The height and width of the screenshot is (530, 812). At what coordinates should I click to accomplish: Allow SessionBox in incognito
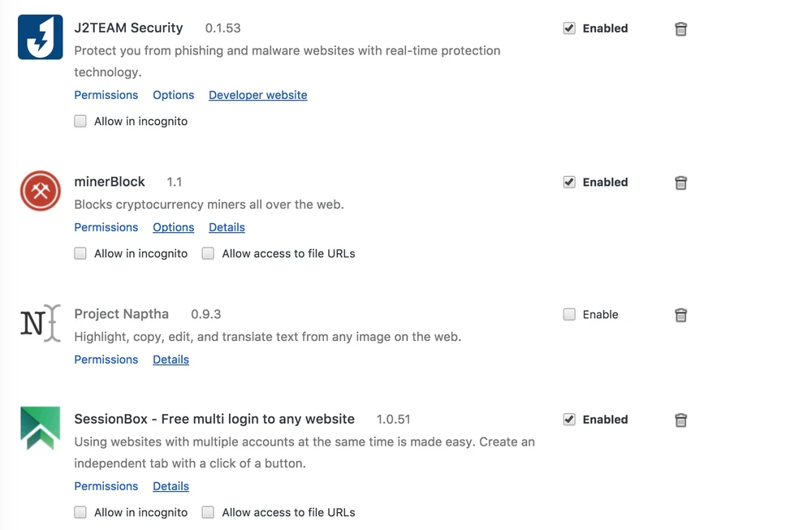[x=80, y=512]
